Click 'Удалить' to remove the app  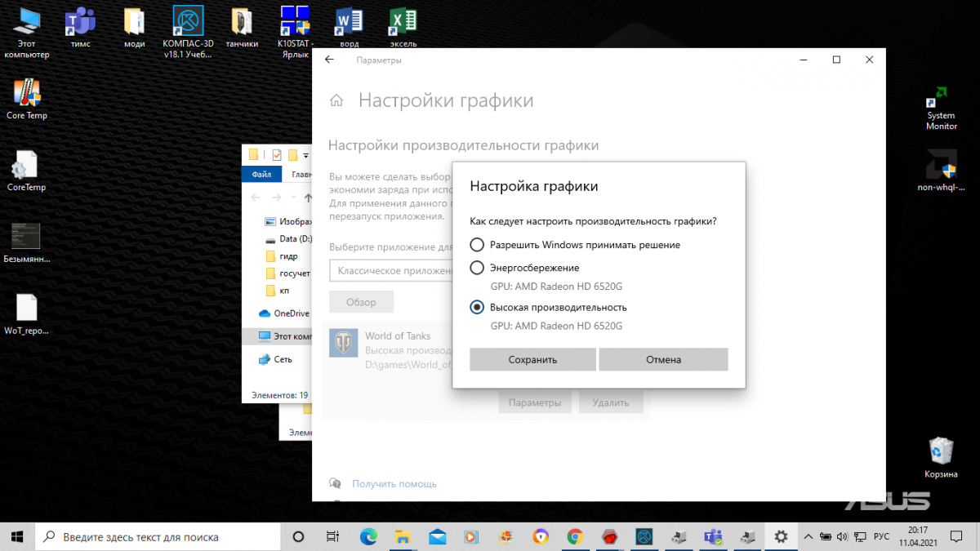pyautogui.click(x=611, y=402)
